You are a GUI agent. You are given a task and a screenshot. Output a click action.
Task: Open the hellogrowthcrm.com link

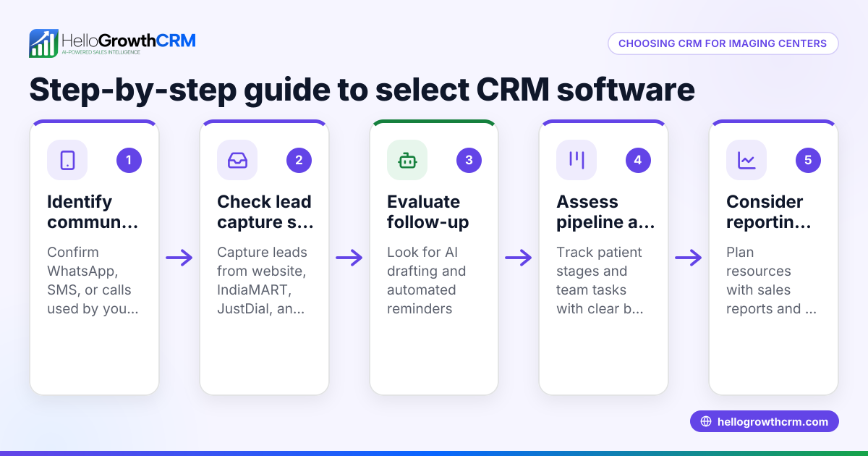click(x=765, y=422)
